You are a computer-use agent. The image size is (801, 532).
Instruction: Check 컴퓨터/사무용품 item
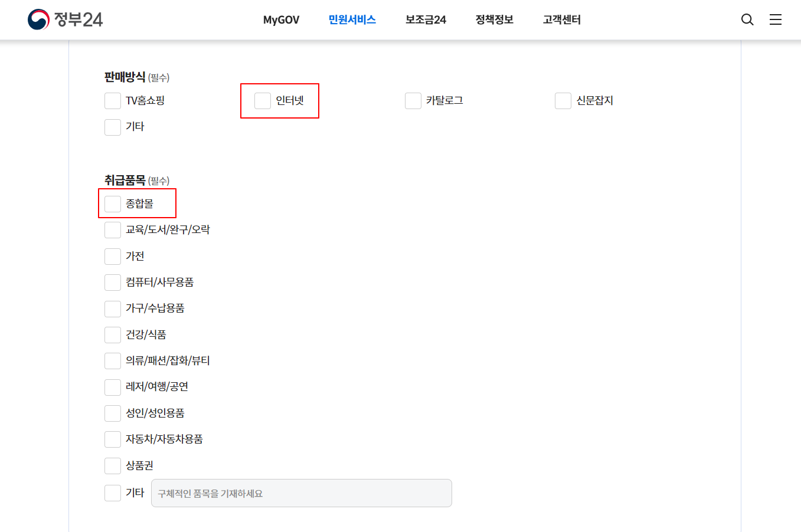113,283
